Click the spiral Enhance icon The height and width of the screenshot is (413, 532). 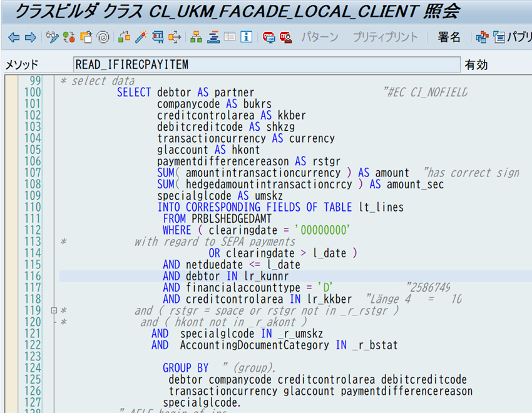coord(103,37)
